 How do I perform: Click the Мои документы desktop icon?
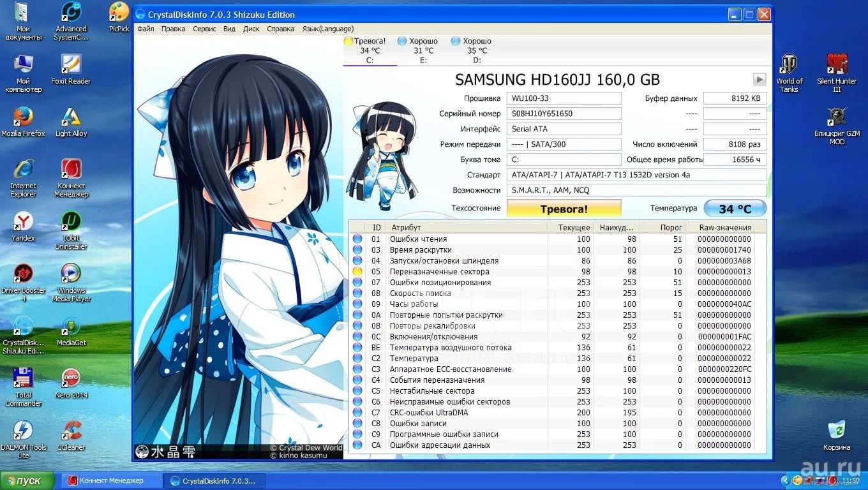pyautogui.click(x=23, y=22)
